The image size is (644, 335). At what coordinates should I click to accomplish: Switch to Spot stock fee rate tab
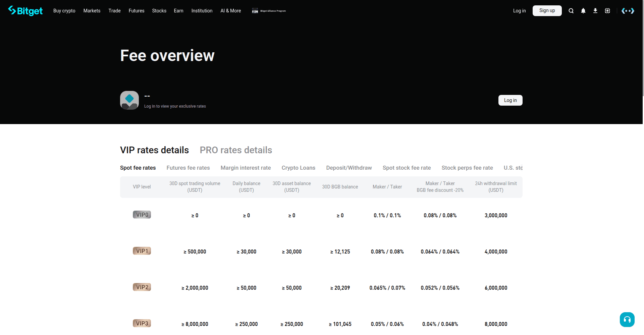[407, 168]
